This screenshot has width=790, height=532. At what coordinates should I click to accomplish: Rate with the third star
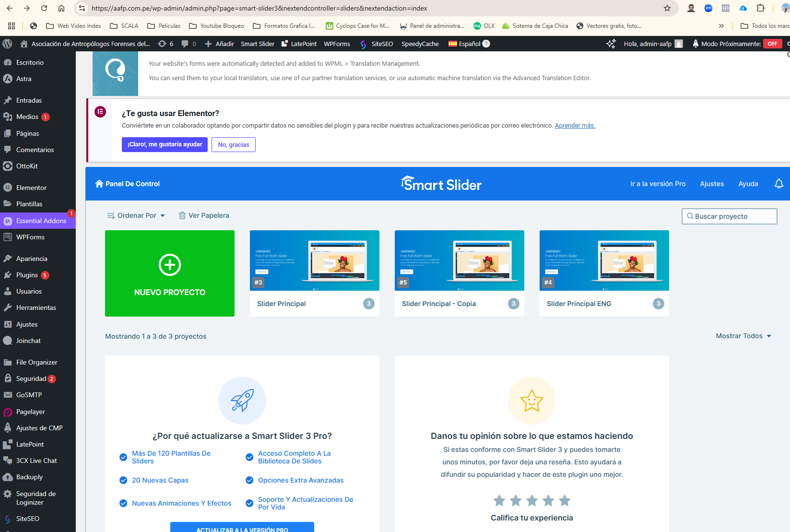[532, 500]
